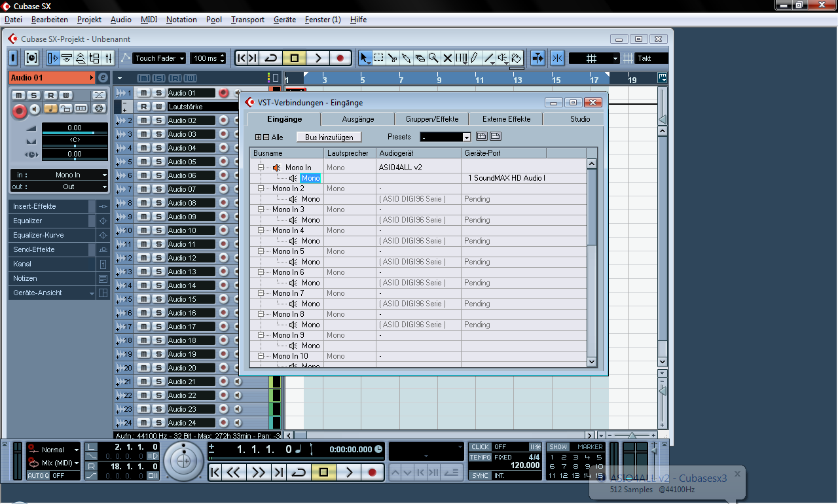Pick the Split scissors tool
The width and height of the screenshot is (838, 504).
[393, 58]
